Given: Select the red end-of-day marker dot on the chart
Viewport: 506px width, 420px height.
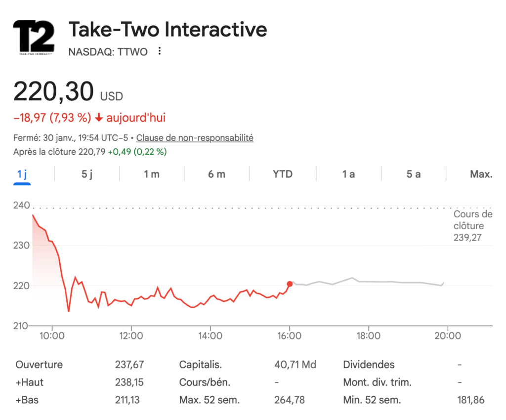Looking at the screenshot, I should (x=289, y=283).
